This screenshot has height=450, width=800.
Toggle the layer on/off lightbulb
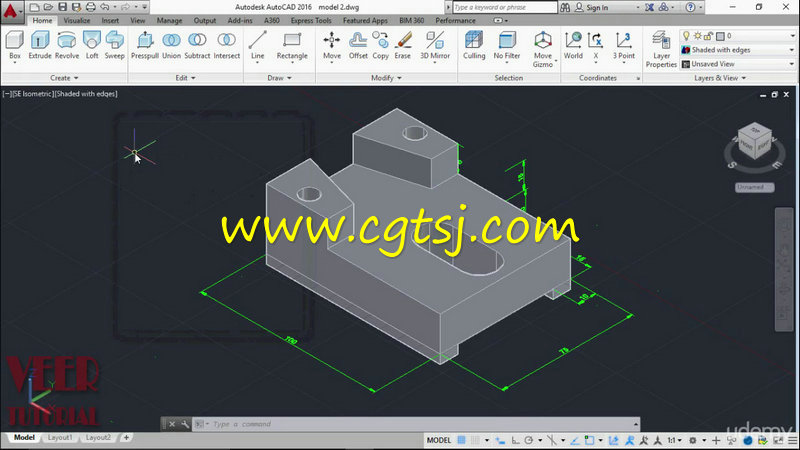[x=686, y=36]
